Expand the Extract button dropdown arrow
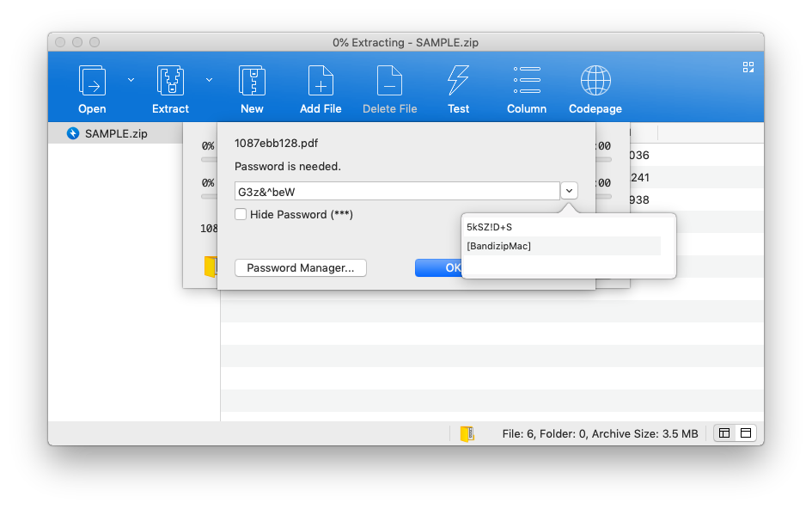Screen dimensions: 812x509 click(x=209, y=80)
